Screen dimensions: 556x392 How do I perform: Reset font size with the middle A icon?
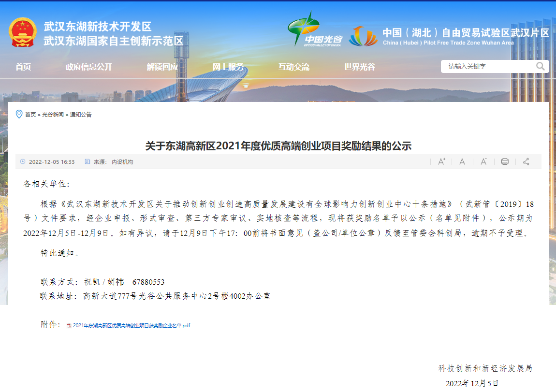click(x=462, y=161)
